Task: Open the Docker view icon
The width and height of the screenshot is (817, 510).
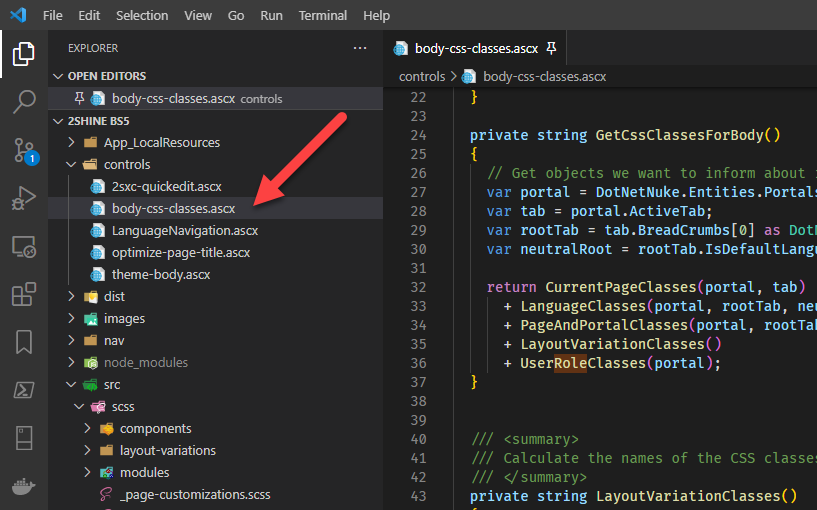Action: tap(24, 488)
